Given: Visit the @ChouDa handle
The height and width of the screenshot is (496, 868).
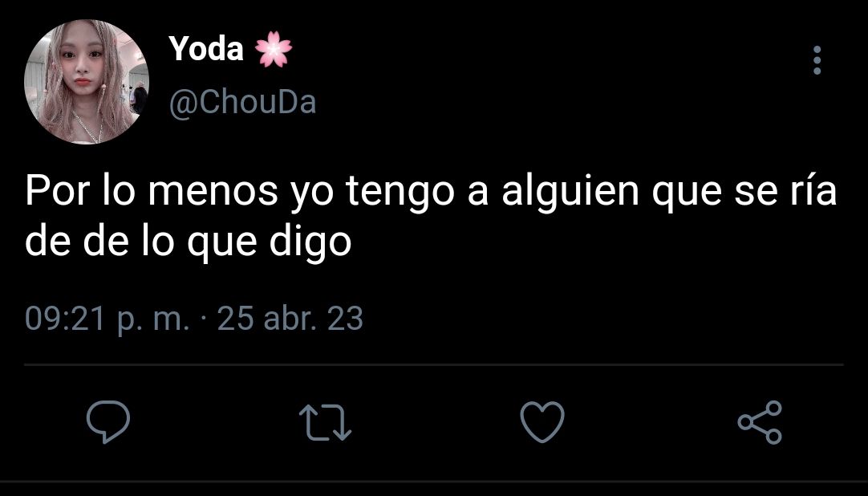Looking at the screenshot, I should [242, 102].
